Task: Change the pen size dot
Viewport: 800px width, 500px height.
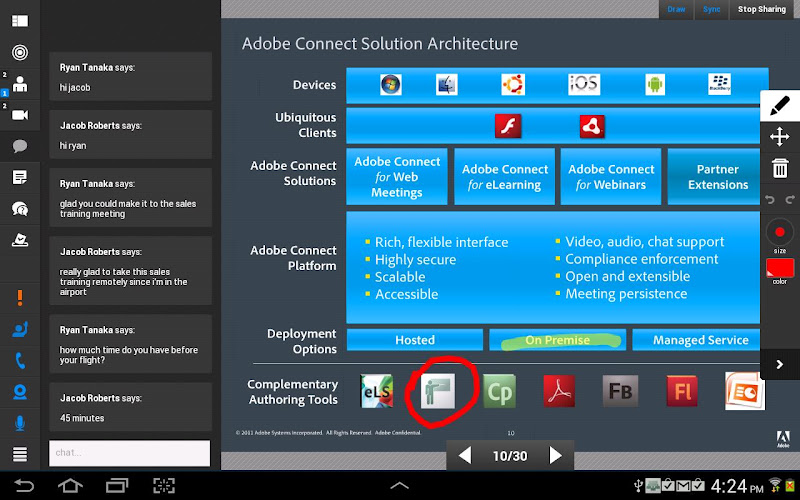Action: [x=780, y=233]
